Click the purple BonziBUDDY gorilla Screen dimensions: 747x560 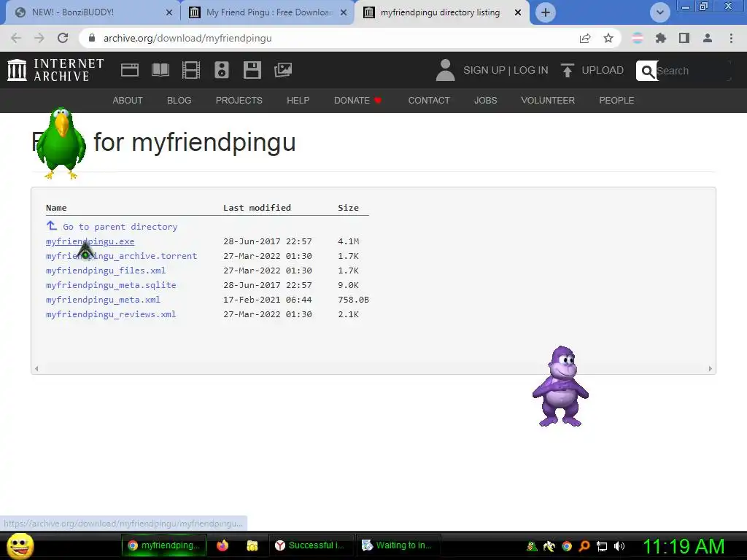[560, 386]
